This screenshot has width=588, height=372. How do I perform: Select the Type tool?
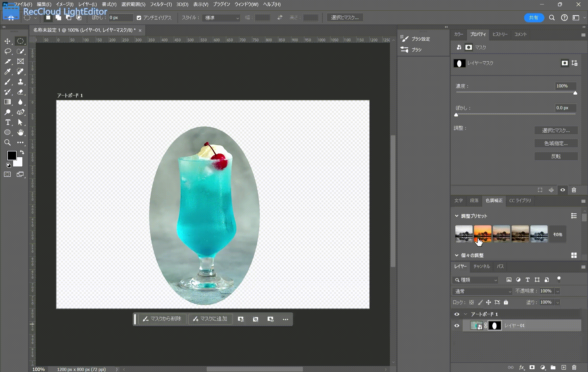tap(8, 122)
